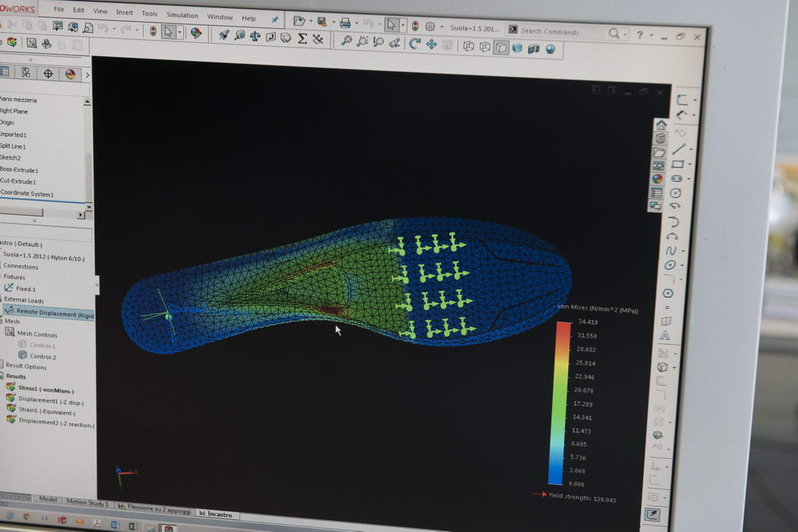Select the Mesh Controls folder
Viewport: 798px width, 532px height.
coord(31,333)
